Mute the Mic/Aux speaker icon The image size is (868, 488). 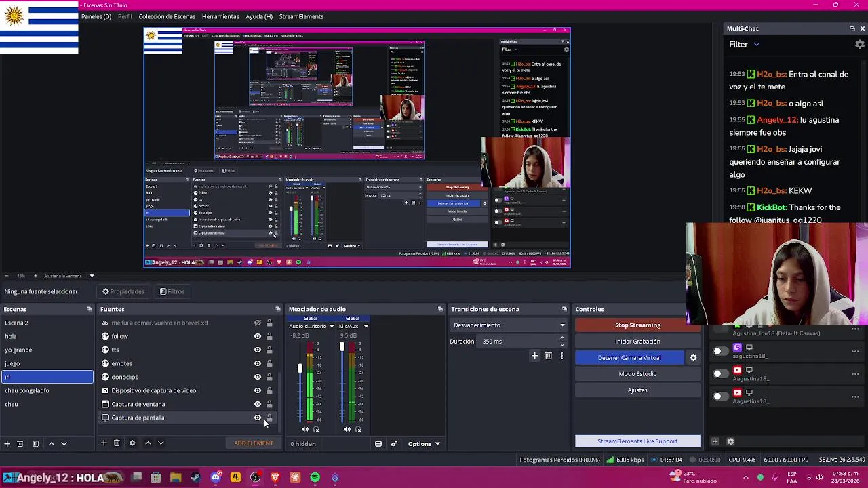click(x=347, y=429)
